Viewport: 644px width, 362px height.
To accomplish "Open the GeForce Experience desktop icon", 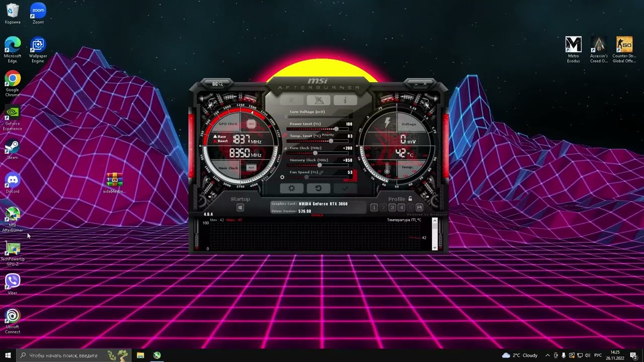I will 13,118.
